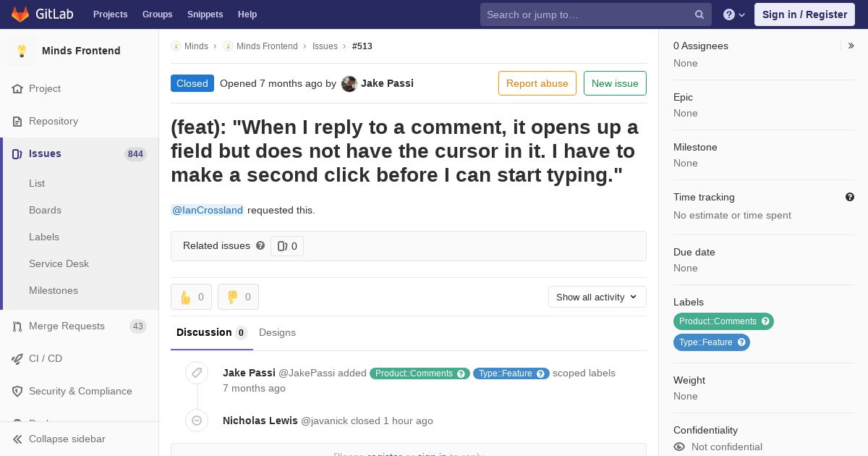Screen dimensions: 868x456
Task: Open the @IanCrossland mention link
Action: click(x=208, y=210)
